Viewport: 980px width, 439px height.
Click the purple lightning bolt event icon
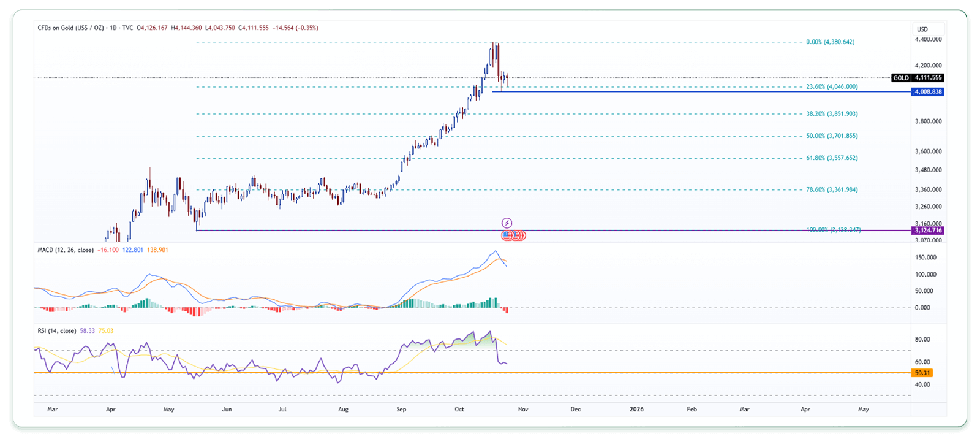507,223
